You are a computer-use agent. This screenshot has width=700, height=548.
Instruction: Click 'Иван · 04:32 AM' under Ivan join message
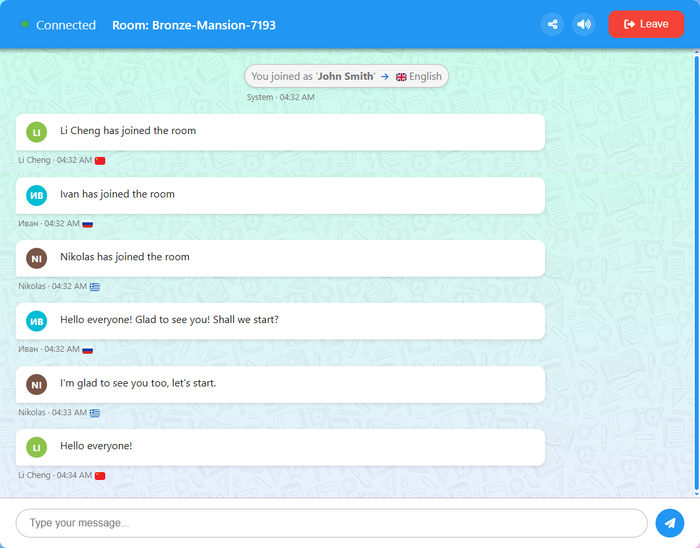(x=49, y=224)
